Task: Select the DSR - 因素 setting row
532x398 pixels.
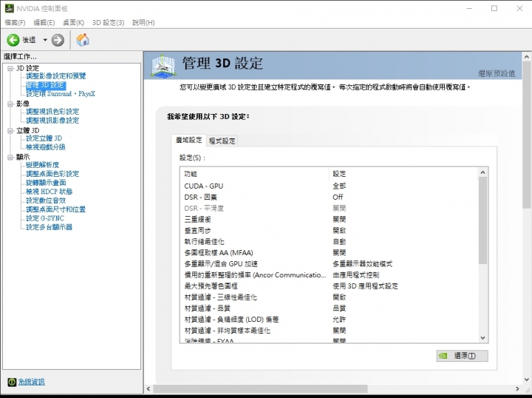Action: tap(329, 197)
